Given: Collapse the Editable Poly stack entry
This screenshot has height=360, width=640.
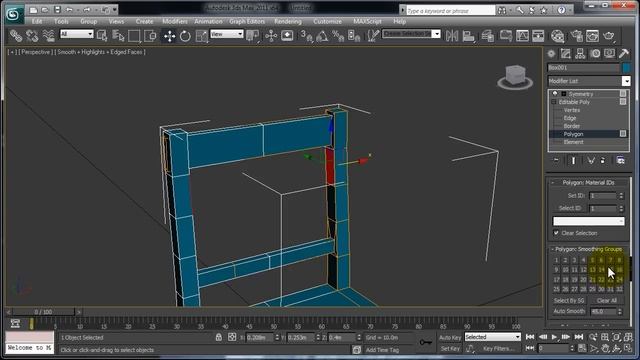Looking at the screenshot, I should pyautogui.click(x=554, y=102).
